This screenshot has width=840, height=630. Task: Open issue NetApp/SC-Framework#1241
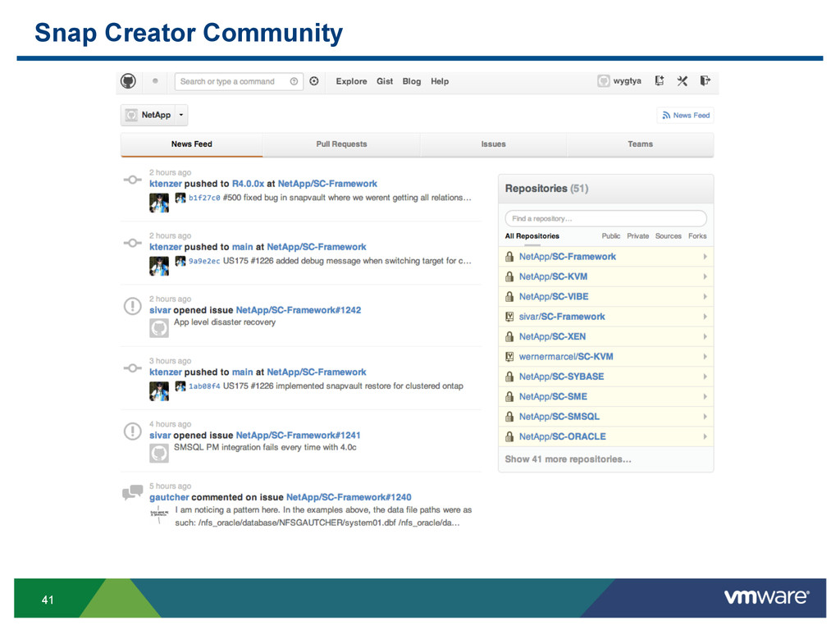coord(299,436)
